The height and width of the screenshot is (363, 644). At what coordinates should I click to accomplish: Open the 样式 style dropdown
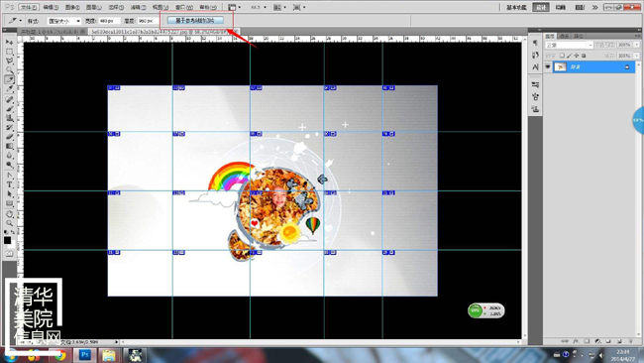pos(63,21)
